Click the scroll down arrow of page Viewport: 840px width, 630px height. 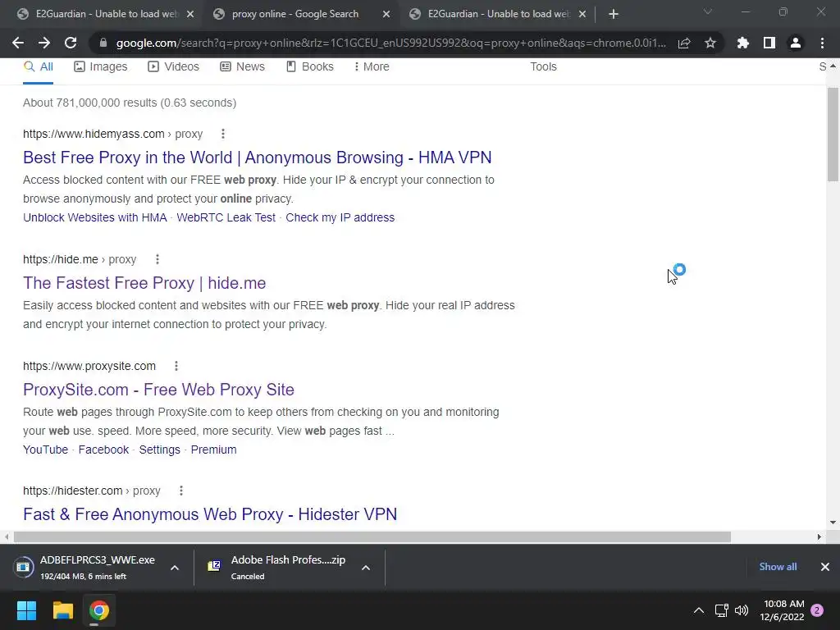coord(833,523)
